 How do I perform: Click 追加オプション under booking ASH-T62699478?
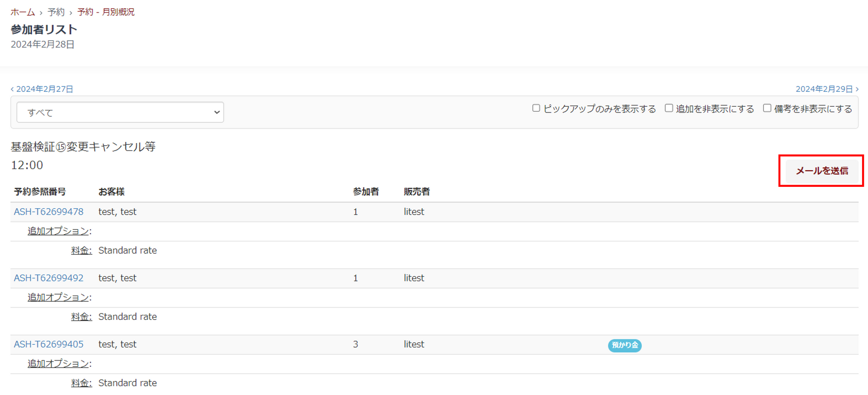(x=58, y=231)
